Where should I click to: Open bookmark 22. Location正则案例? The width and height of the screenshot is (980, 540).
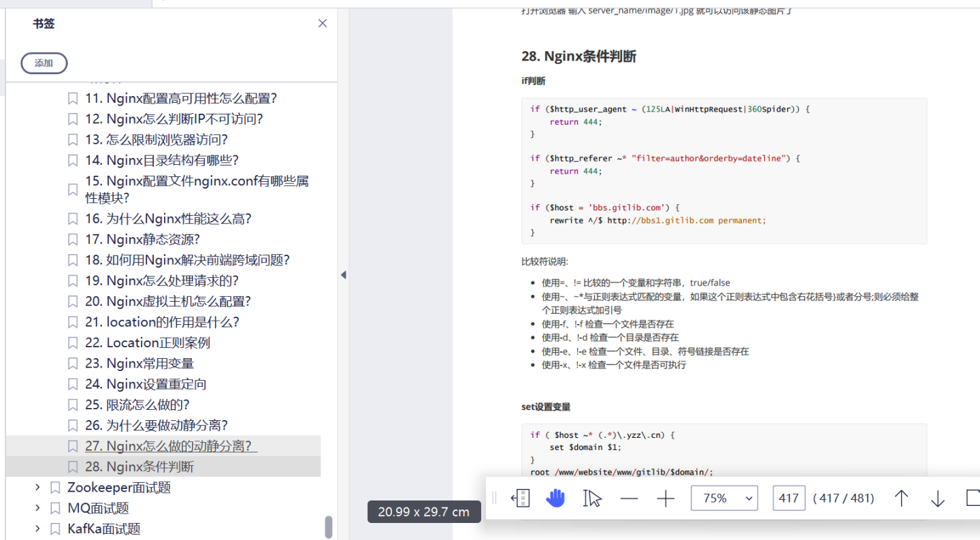(x=148, y=343)
